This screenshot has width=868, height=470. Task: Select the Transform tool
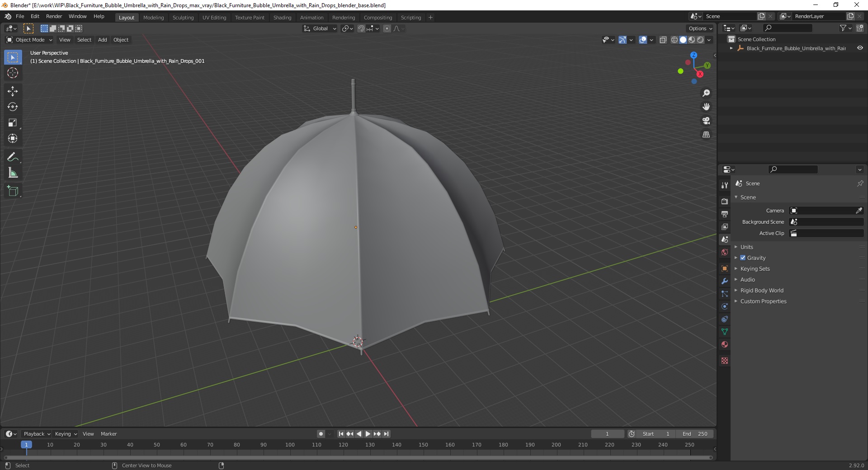click(13, 139)
